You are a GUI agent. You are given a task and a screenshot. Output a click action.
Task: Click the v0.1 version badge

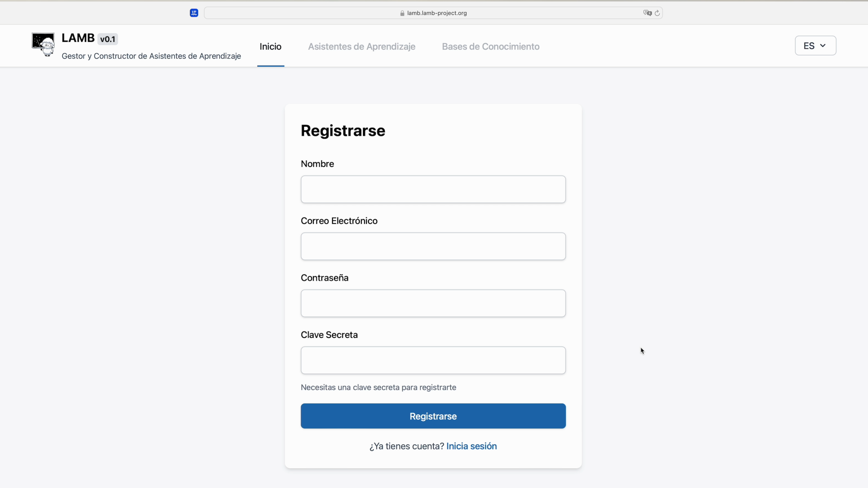click(108, 39)
